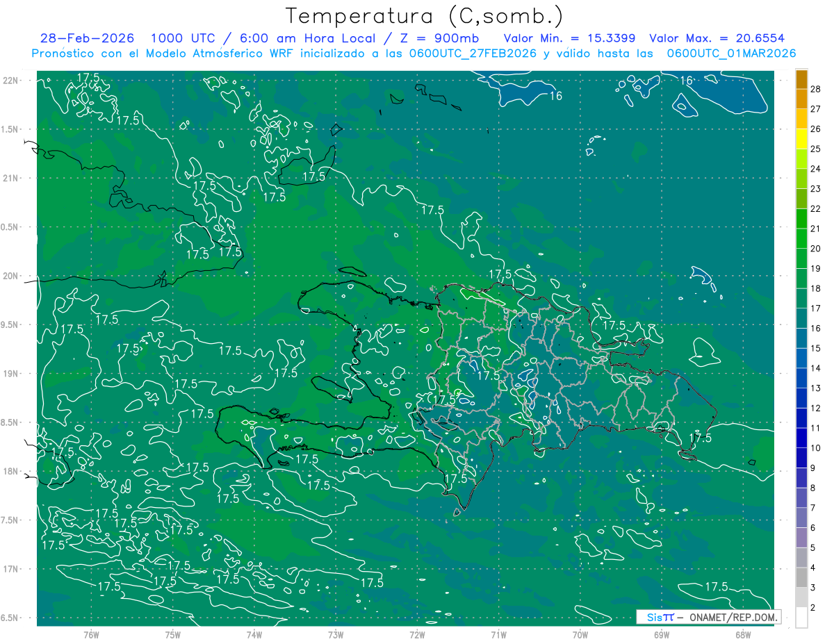The image size is (834, 644).
Task: Click the '18N' latitude axis label
Action: (10, 471)
